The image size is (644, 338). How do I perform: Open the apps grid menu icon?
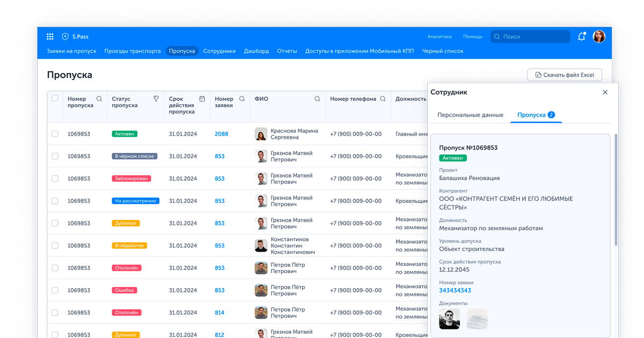pos(50,36)
